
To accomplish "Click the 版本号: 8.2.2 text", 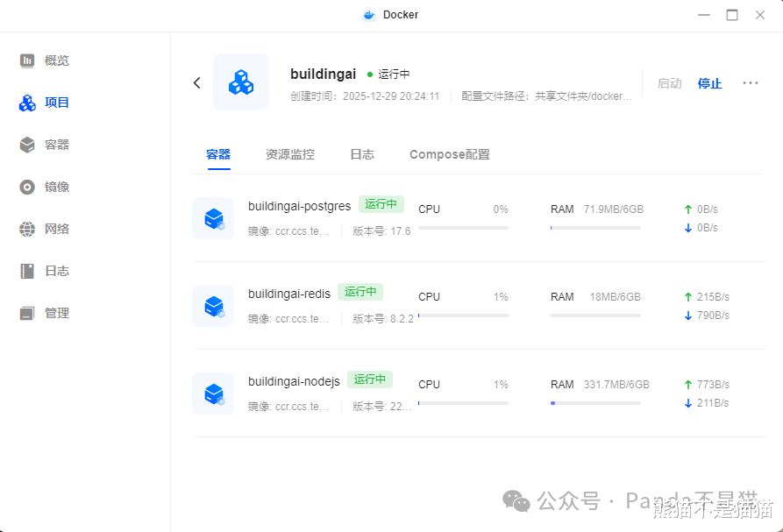I will [x=383, y=319].
